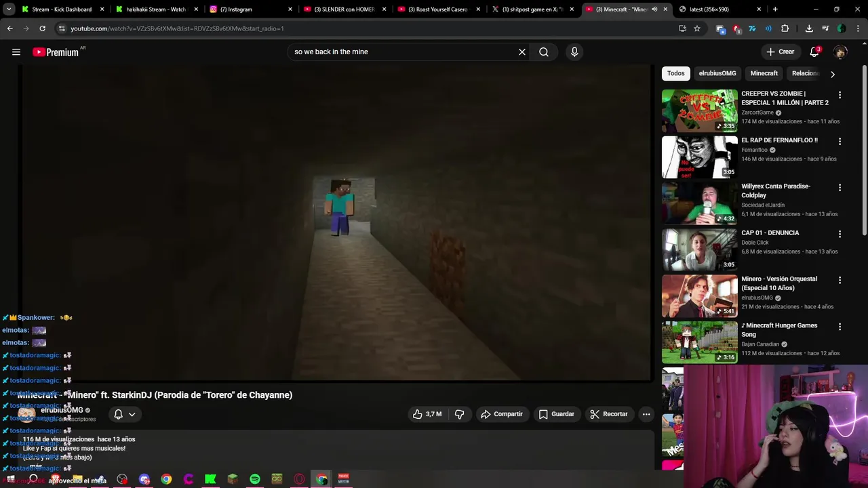The width and height of the screenshot is (868, 488).
Task: Install app icon in the address bar
Action: tap(682, 28)
